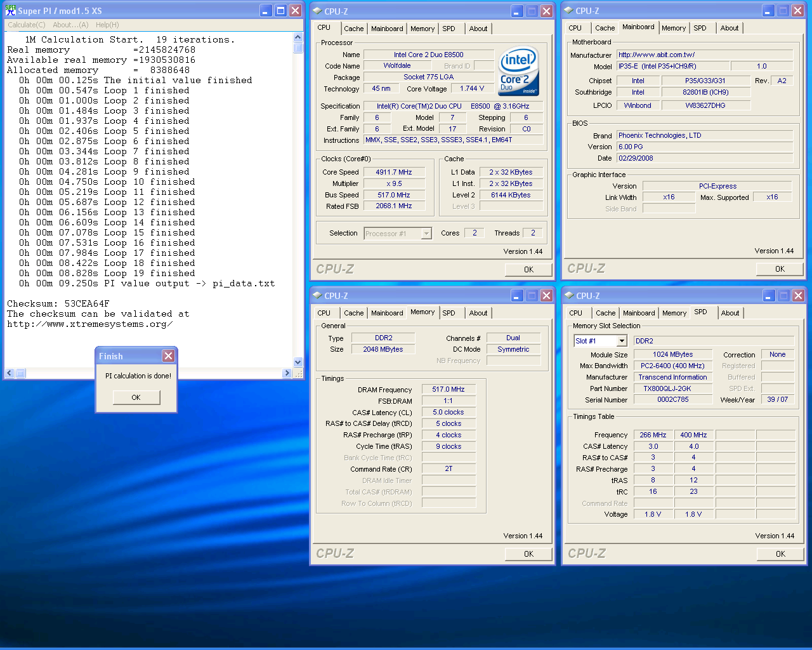Go to About tab in CPU-Z SPD-tab window
Screen dimensions: 812x650
[730, 313]
